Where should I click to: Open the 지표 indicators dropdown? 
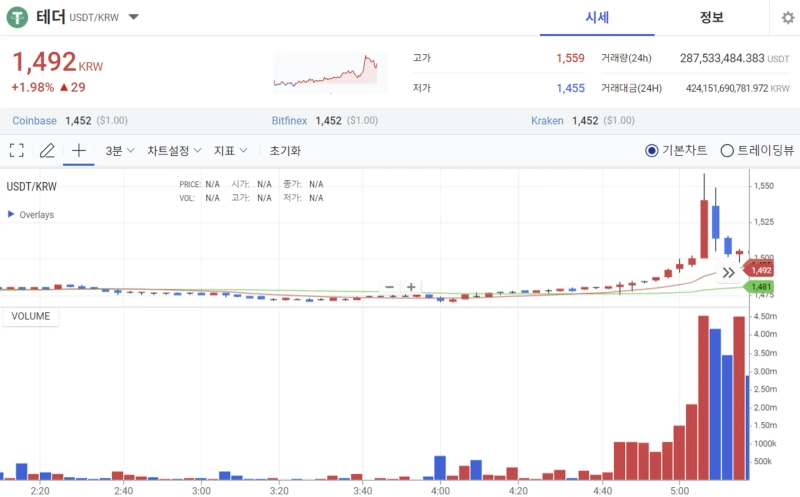click(230, 151)
